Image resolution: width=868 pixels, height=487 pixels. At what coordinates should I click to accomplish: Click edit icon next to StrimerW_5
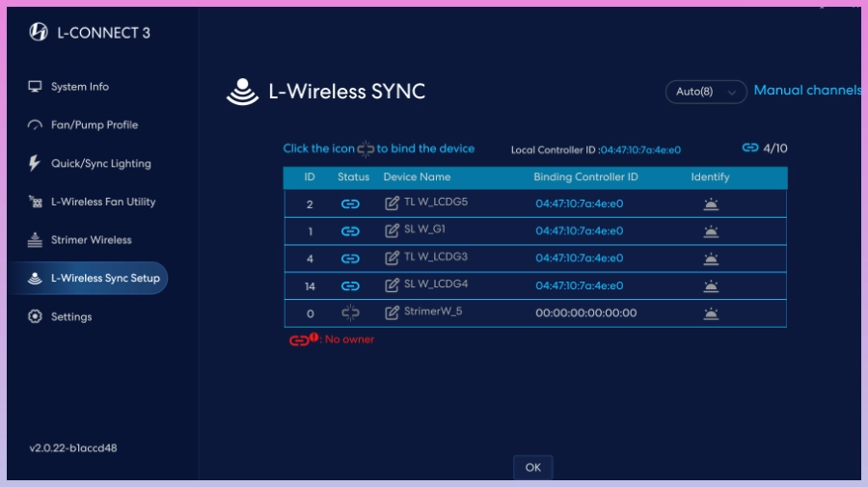(x=392, y=312)
